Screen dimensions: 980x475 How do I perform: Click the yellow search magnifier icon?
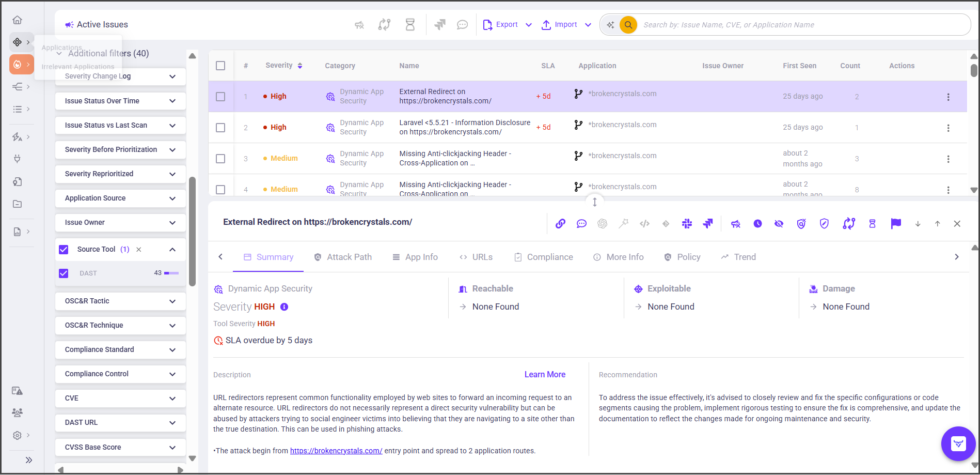tap(628, 25)
